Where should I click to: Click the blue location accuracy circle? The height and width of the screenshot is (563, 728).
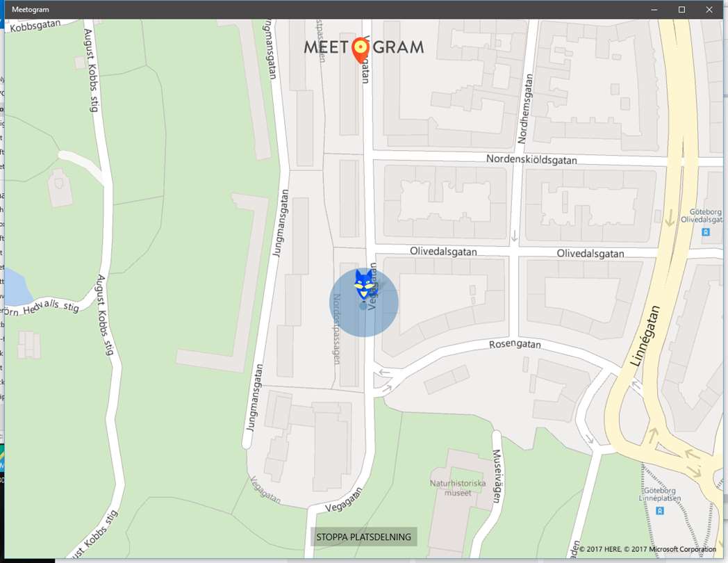[364, 302]
